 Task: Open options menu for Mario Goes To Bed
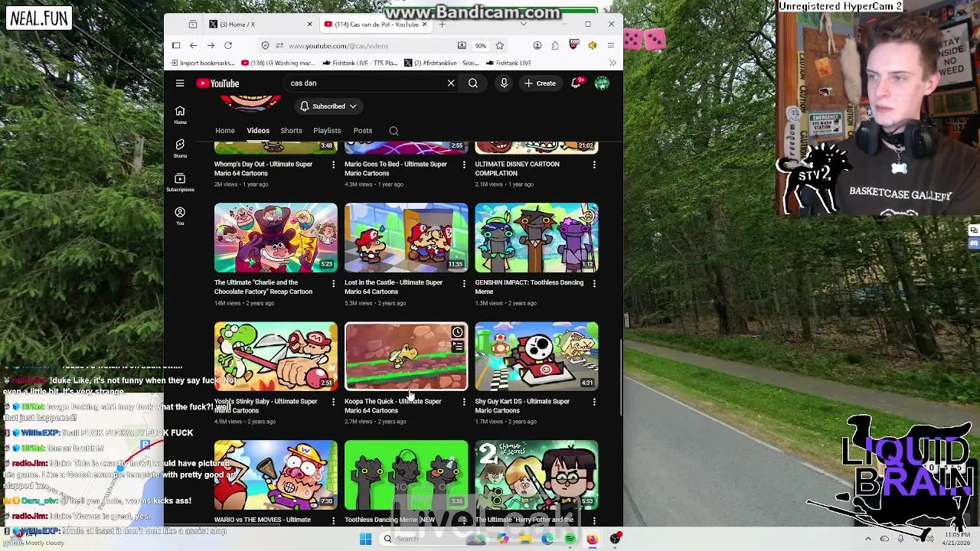(463, 165)
